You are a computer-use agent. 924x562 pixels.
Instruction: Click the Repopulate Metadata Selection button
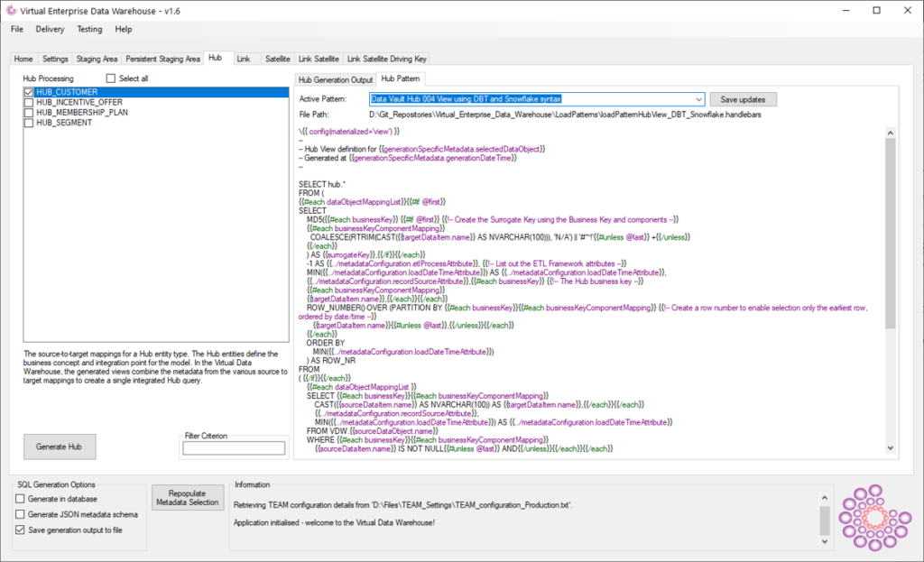pos(187,497)
